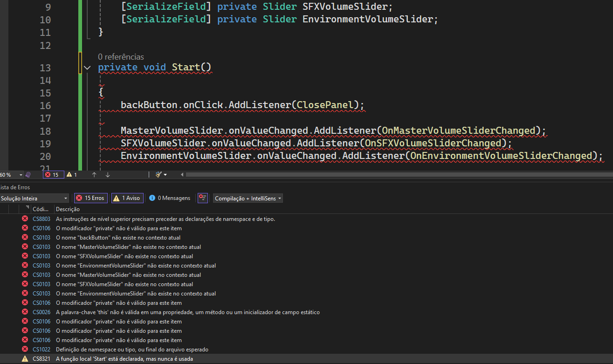Click the warning count 1 in editor bar

(72, 175)
